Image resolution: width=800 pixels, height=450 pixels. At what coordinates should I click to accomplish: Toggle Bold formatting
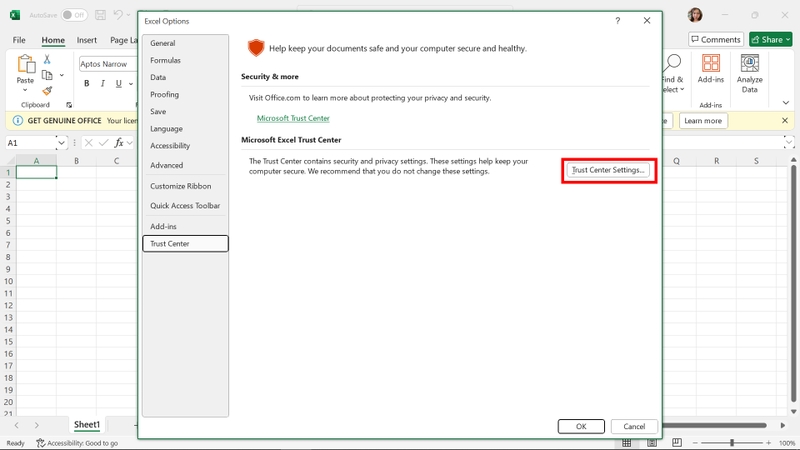(87, 84)
